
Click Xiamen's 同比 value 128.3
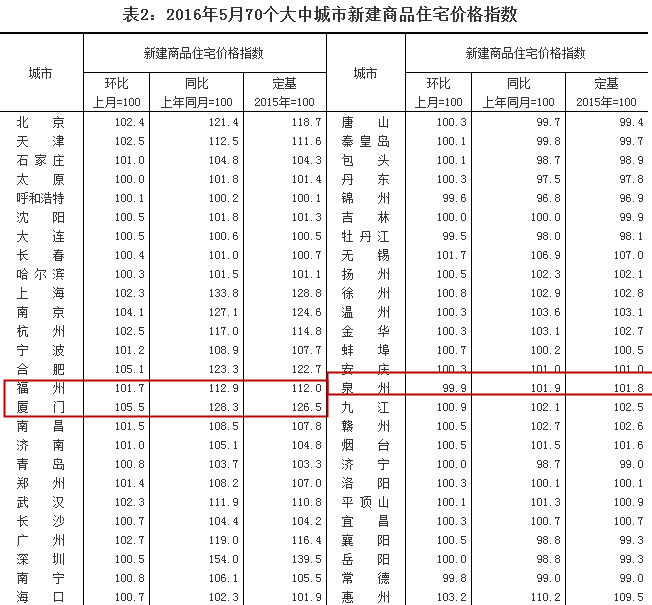pos(224,407)
